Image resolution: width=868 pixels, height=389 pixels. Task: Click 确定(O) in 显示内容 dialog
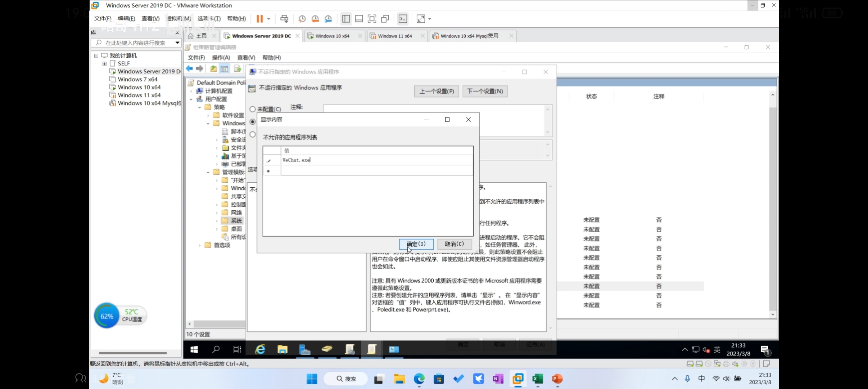click(416, 244)
